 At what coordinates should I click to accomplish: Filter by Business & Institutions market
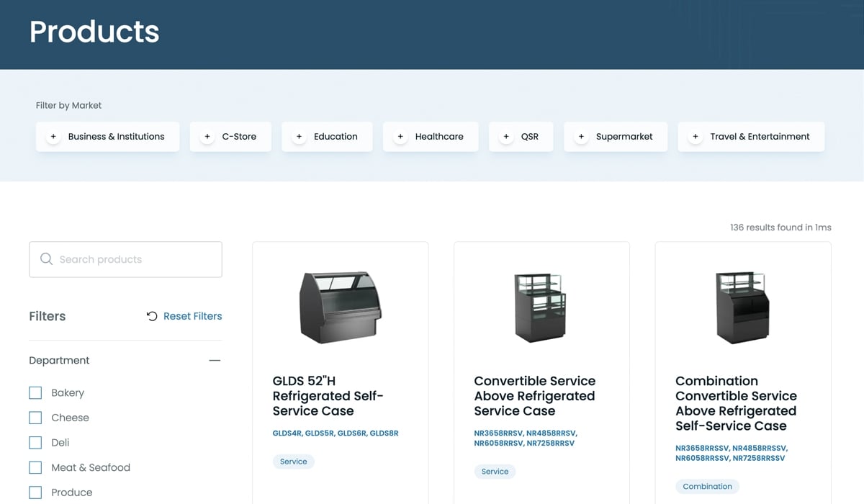(107, 137)
